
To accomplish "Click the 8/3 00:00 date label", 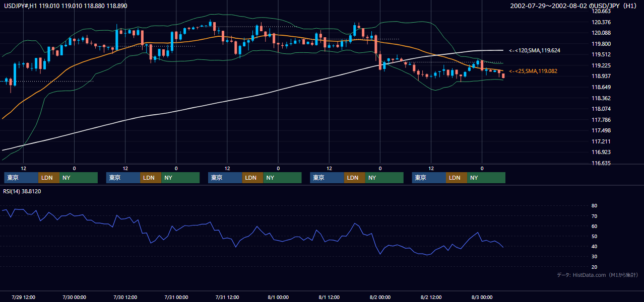I will pyautogui.click(x=482, y=297).
